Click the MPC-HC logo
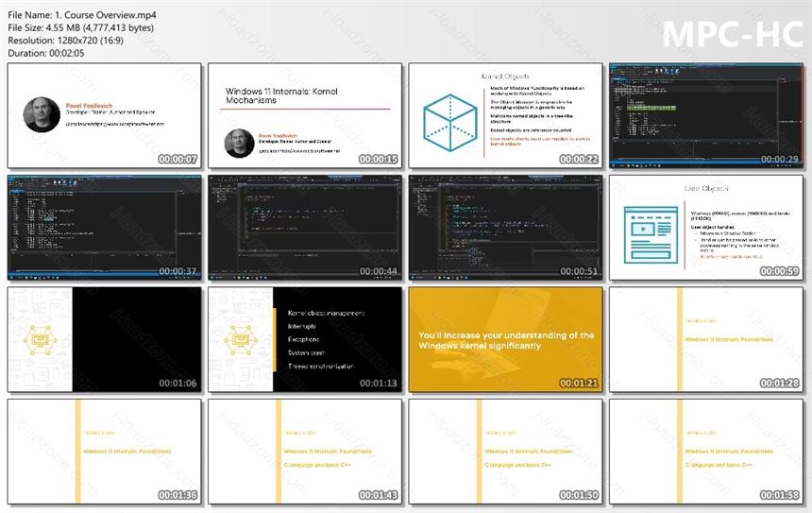 [733, 34]
